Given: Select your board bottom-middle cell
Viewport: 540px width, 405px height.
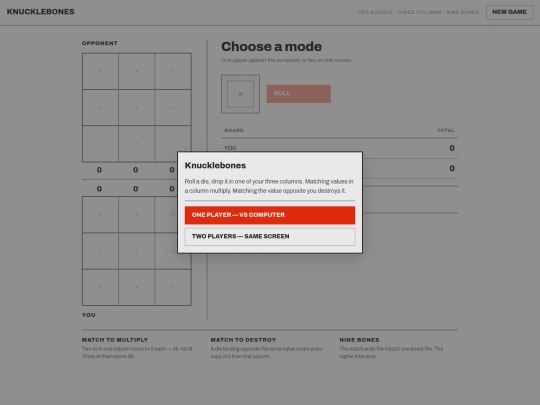Looking at the screenshot, I should tap(137, 287).
